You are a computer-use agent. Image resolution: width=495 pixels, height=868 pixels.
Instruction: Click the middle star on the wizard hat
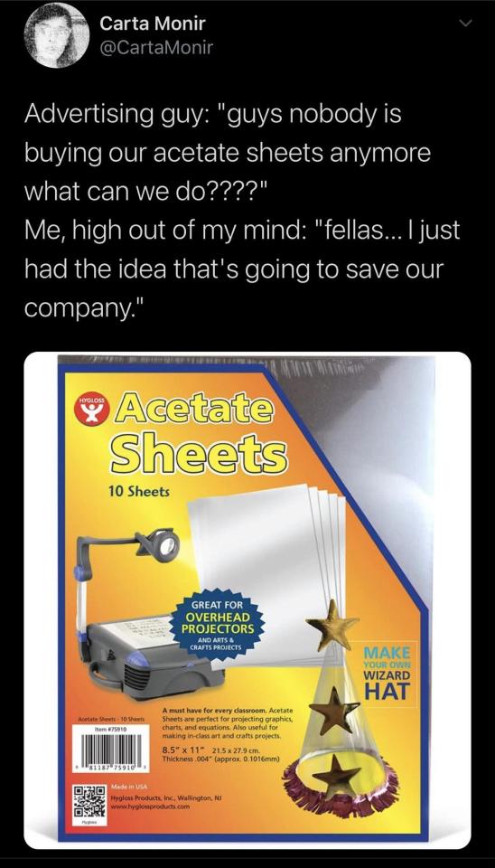point(334,710)
